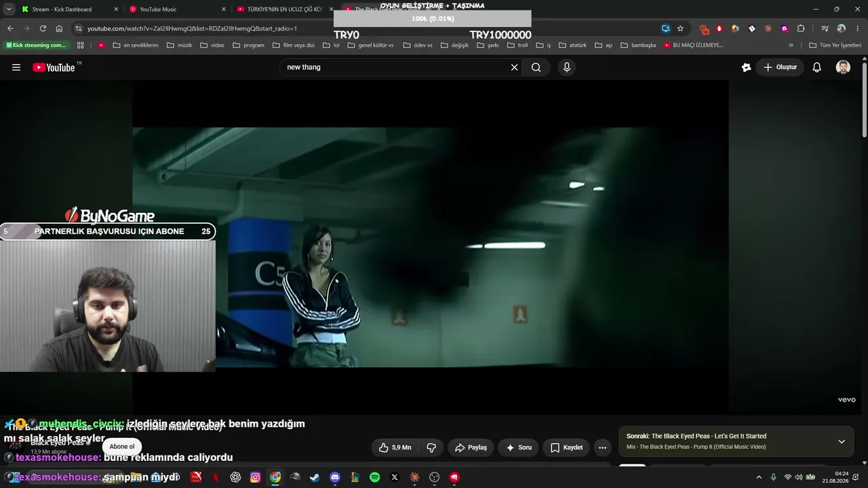Screen dimensions: 868x488
Task: Bookmark this page with the star
Action: (x=680, y=28)
